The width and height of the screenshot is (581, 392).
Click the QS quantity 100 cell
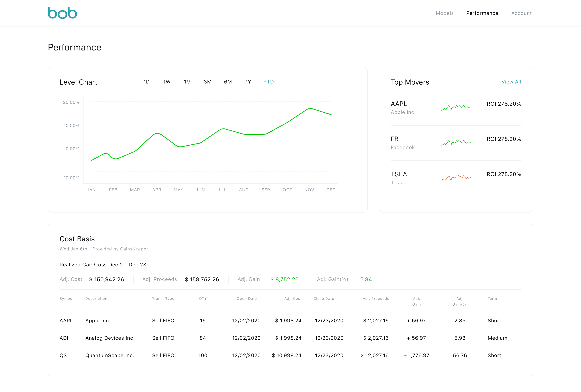203,355
